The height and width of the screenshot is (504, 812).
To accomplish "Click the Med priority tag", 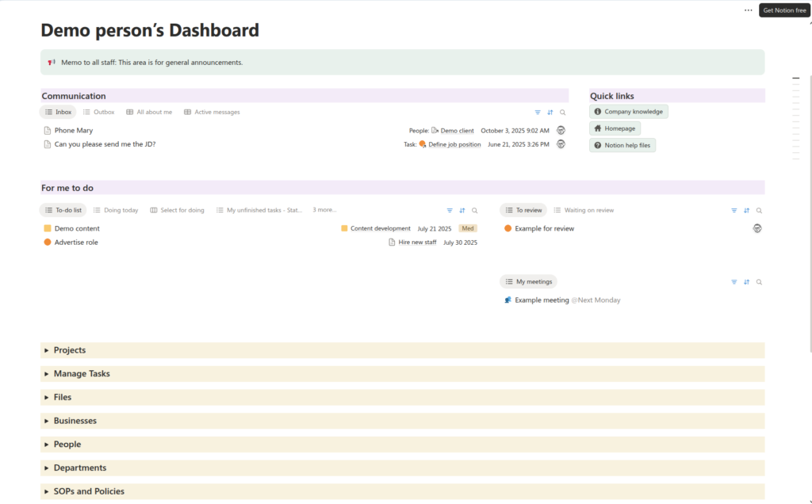I will [468, 228].
